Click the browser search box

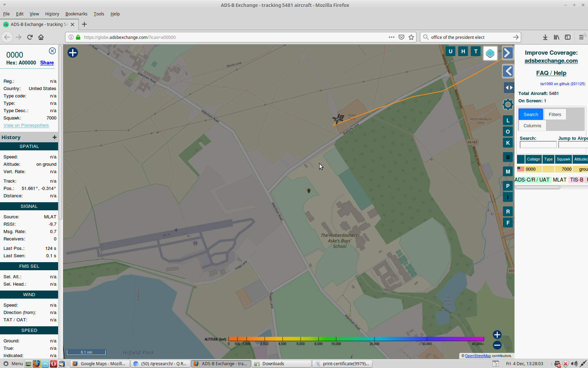[x=470, y=37]
